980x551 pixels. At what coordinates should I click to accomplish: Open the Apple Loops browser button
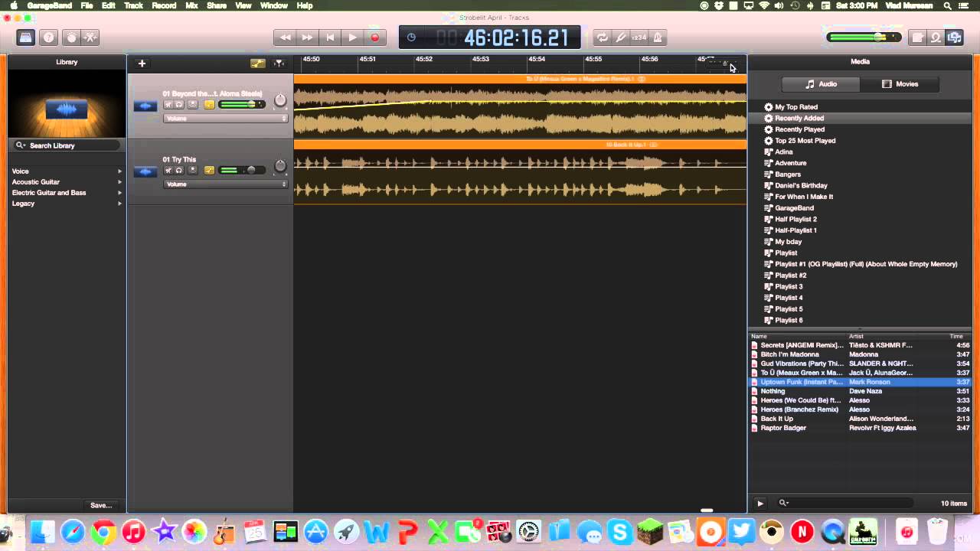pos(936,37)
